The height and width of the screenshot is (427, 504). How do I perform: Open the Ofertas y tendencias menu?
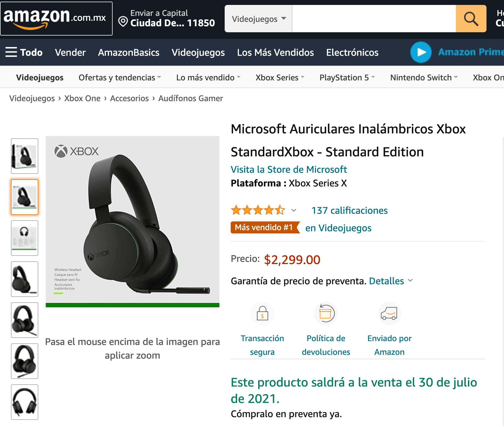120,78
